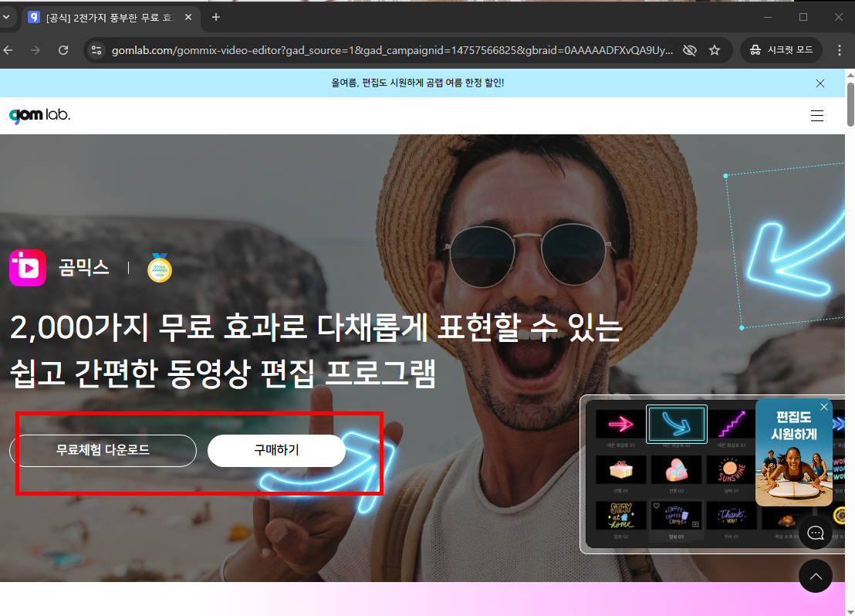The image size is (855, 616).
Task: Click the 시크릿 모드 incognito indicator
Action: [781, 49]
